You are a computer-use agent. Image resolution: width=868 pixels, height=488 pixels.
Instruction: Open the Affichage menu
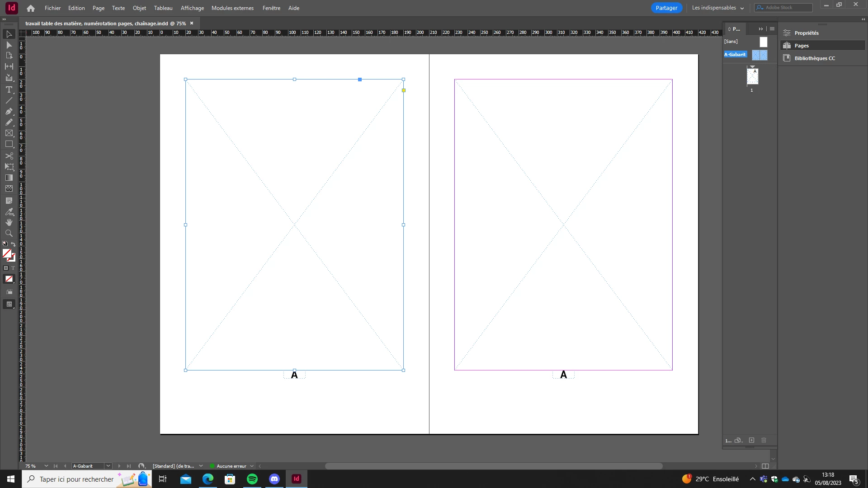click(192, 8)
